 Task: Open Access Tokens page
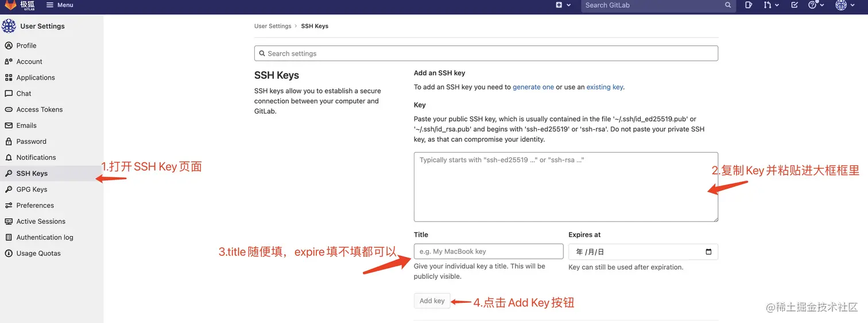click(40, 110)
